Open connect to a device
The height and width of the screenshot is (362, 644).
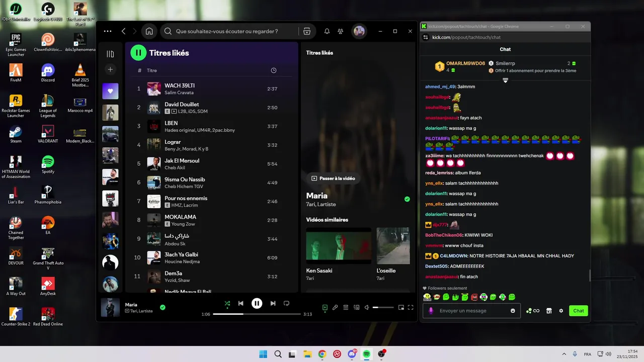coord(357,307)
